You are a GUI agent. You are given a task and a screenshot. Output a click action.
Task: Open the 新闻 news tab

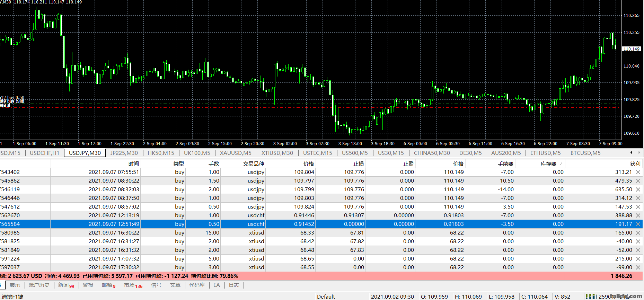pyautogui.click(x=66, y=285)
